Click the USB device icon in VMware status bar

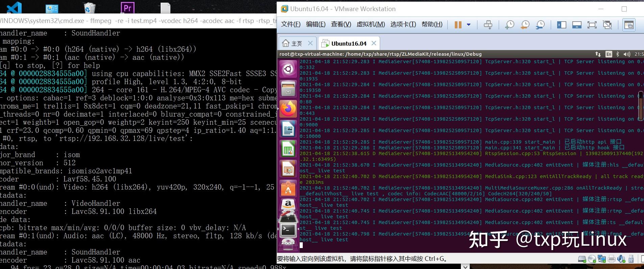[631, 259]
